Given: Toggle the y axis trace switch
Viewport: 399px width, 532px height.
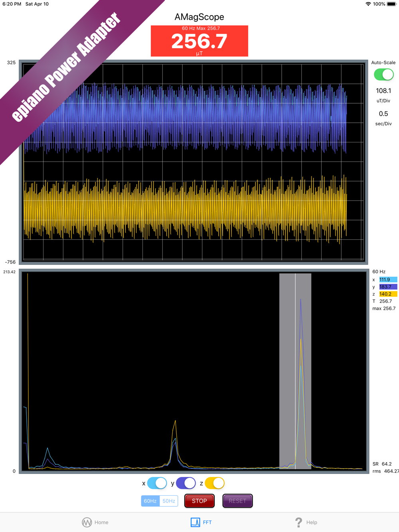Looking at the screenshot, I should 186,483.
